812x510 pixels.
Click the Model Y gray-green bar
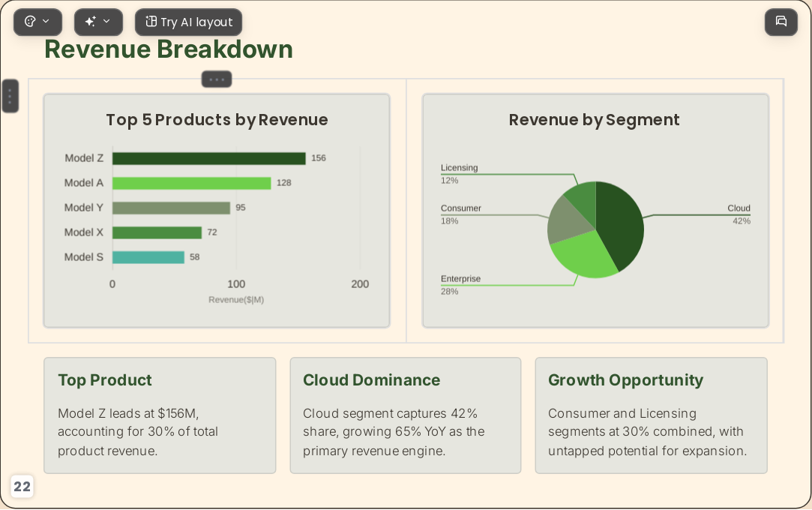point(171,208)
